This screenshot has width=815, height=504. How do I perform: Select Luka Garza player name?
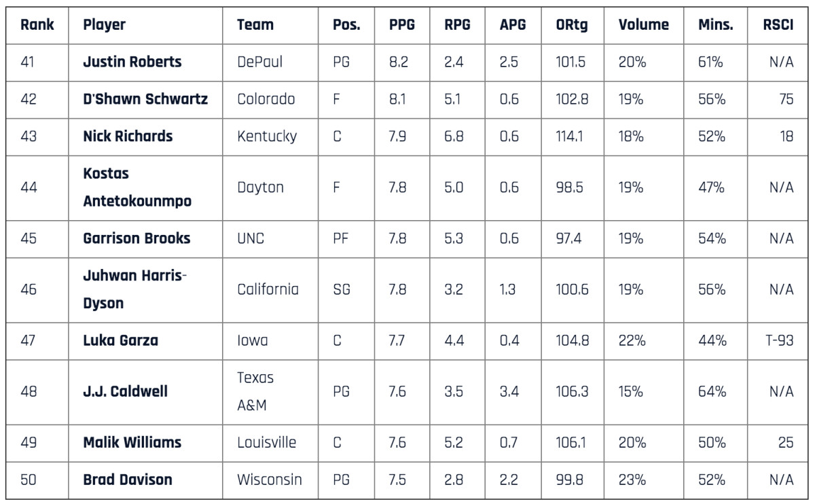(120, 340)
